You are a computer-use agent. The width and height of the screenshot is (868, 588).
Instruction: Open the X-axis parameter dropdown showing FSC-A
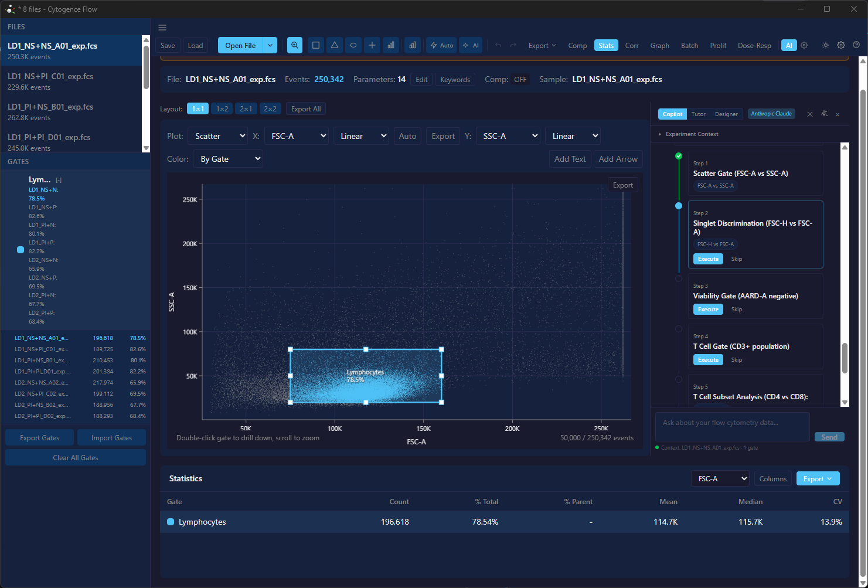pos(297,135)
